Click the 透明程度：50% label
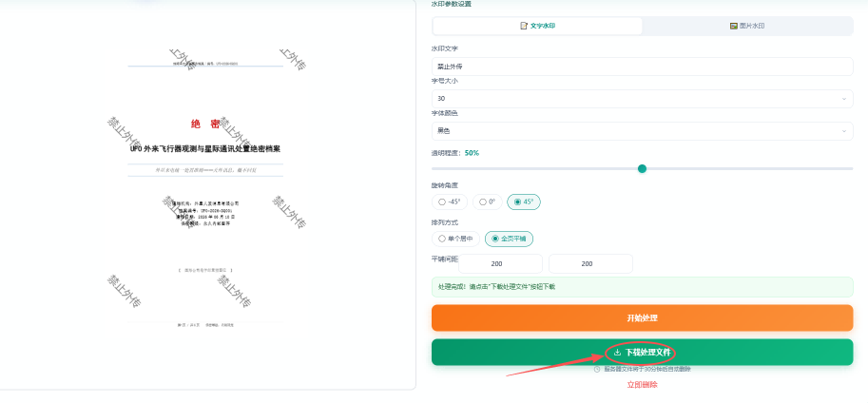This screenshot has width=868, height=403. 455,153
